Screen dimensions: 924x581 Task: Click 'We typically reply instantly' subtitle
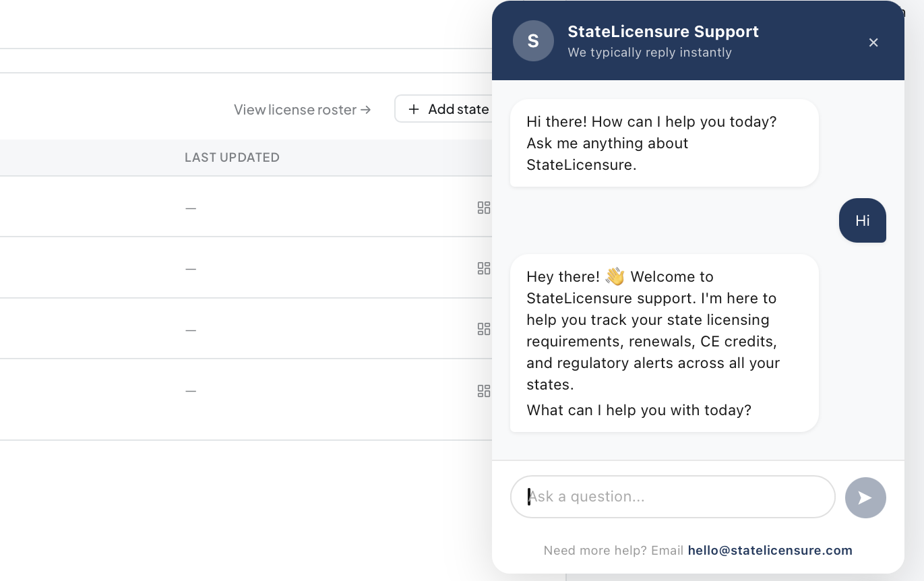[x=650, y=53]
